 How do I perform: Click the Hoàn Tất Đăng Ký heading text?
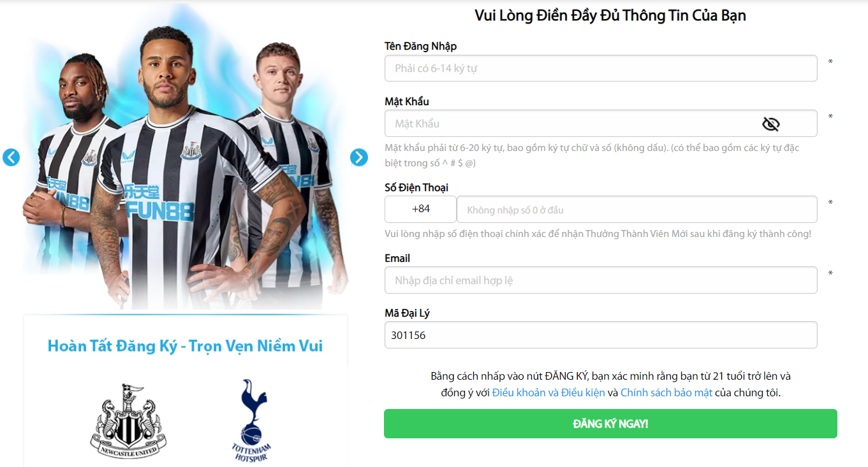click(186, 346)
